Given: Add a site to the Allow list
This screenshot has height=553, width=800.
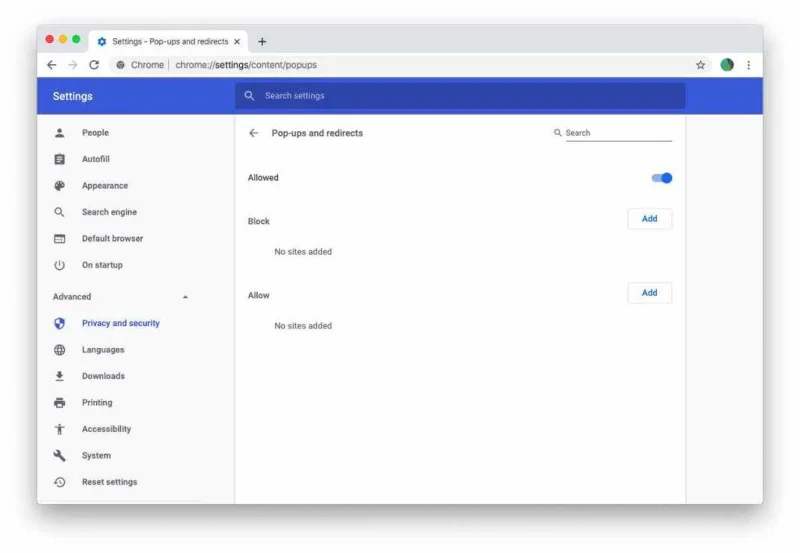Looking at the screenshot, I should [x=649, y=293].
